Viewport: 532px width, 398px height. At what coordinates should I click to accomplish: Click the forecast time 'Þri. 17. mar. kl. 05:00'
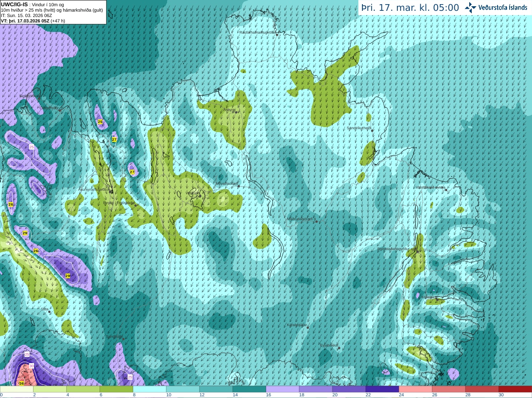click(410, 8)
